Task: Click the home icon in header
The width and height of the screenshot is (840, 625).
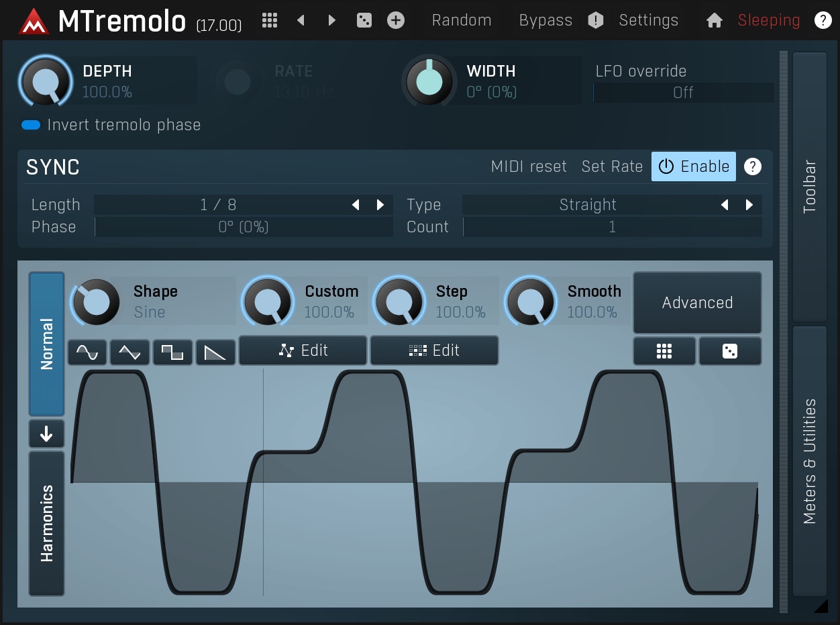Action: tap(714, 21)
